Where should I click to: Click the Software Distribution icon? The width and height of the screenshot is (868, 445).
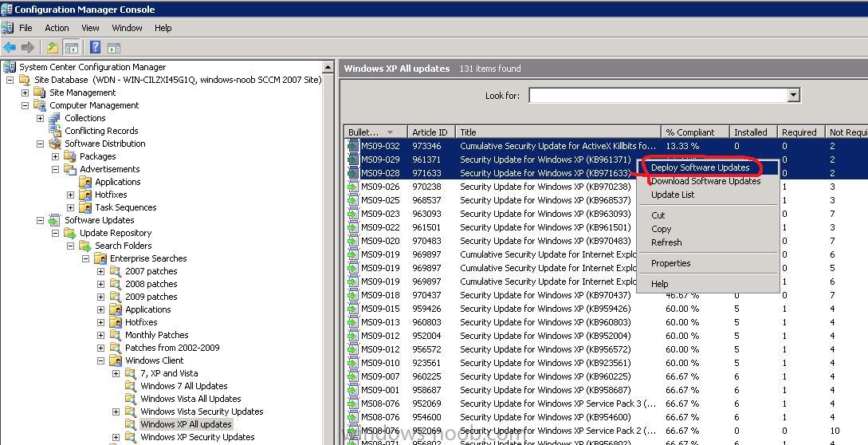(55, 144)
